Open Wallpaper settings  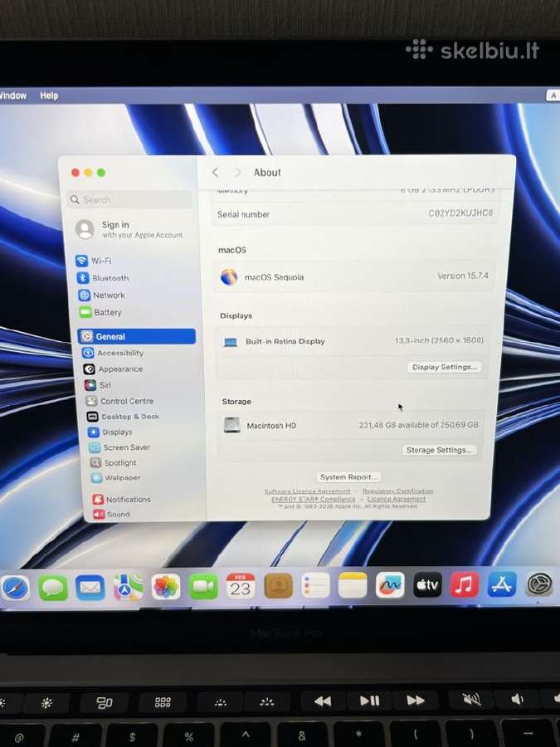click(115, 477)
